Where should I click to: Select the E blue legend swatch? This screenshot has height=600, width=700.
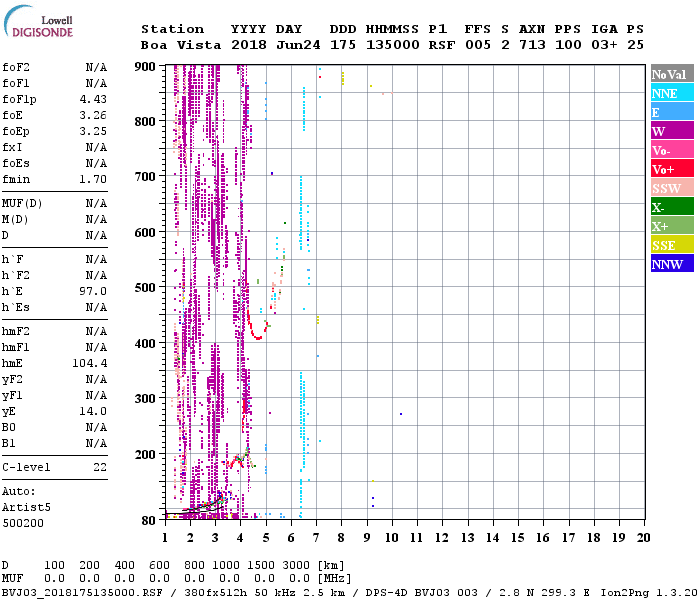tap(672, 112)
